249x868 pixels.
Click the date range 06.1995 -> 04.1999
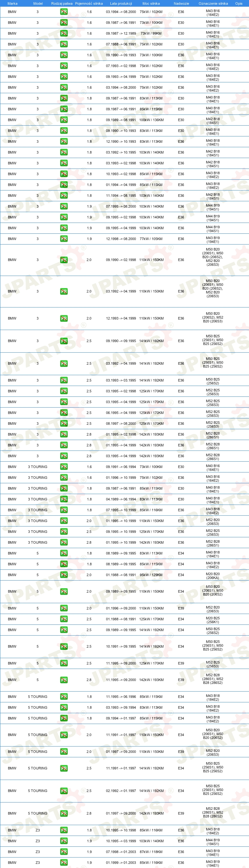[x=121, y=413]
